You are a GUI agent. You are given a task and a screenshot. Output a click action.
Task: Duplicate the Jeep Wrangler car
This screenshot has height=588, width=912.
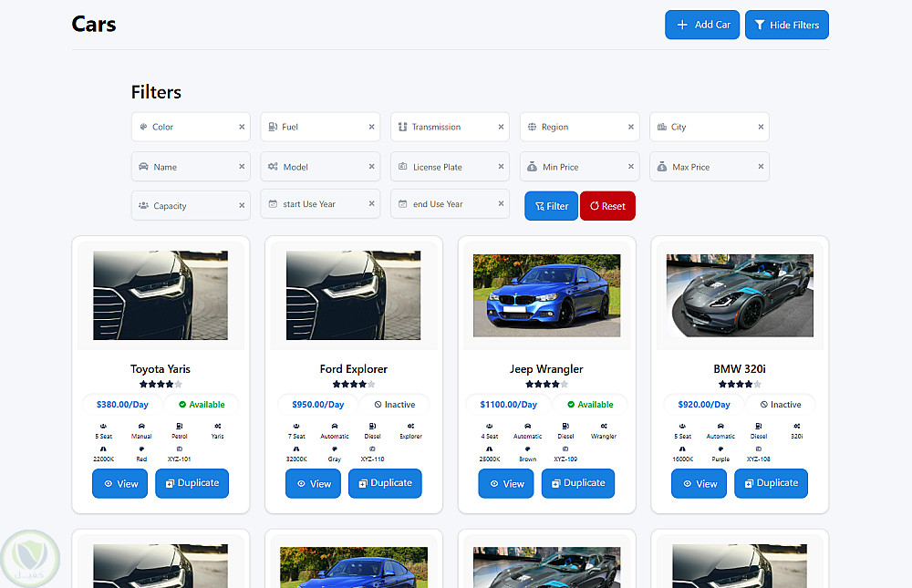[x=578, y=484]
